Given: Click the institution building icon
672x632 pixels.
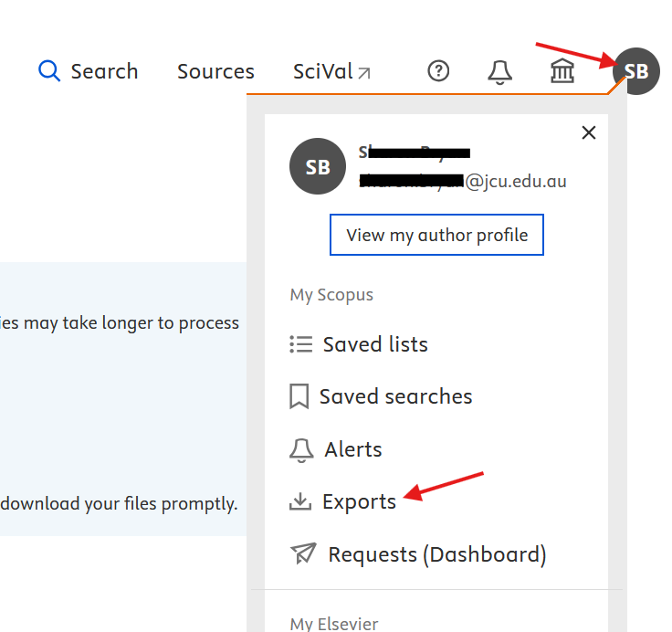Looking at the screenshot, I should (x=562, y=70).
